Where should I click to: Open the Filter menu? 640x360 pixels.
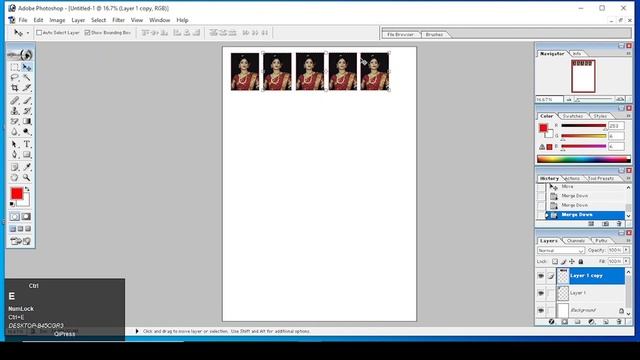pyautogui.click(x=118, y=20)
